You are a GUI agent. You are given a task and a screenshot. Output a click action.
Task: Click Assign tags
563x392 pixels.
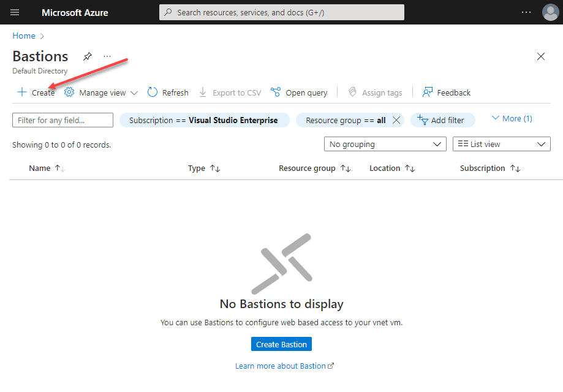pos(375,92)
